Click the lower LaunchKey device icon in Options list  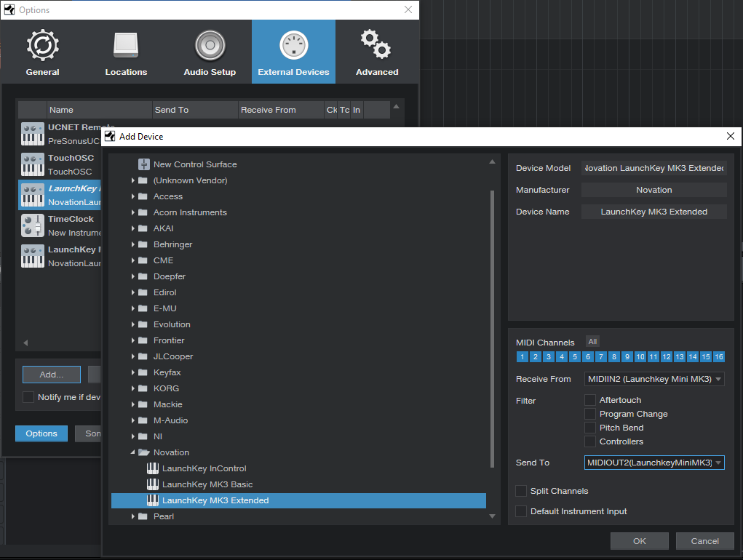click(33, 256)
